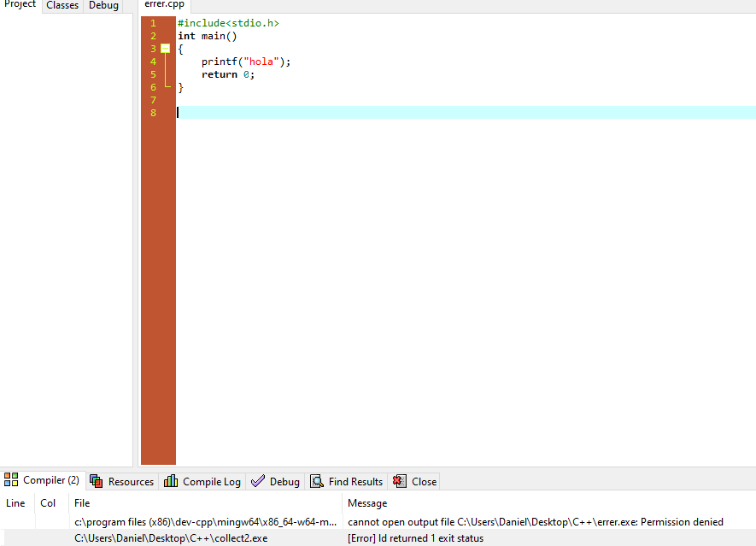This screenshot has height=546, width=756.
Task: Switch to the Project tab
Action: pos(21,5)
